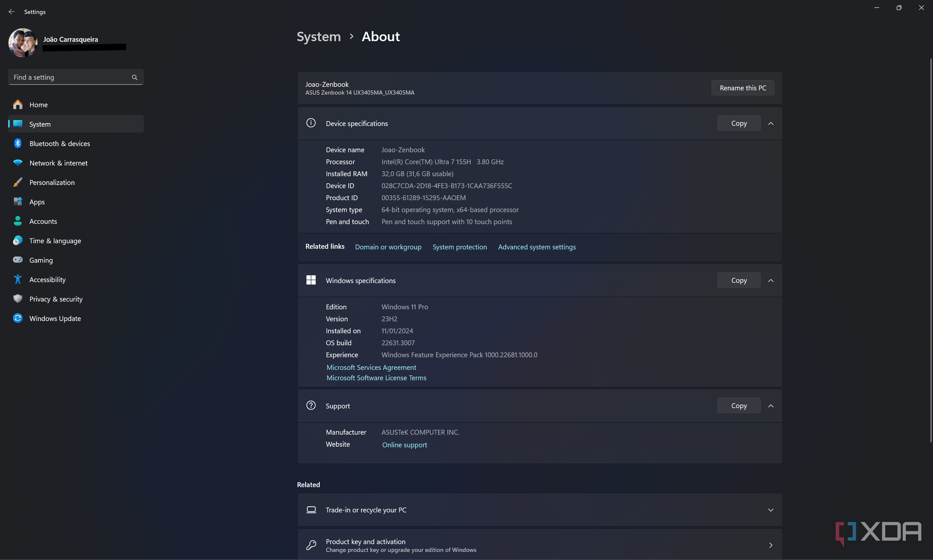The height and width of the screenshot is (560, 933).
Task: Click the Gaming sidebar icon
Action: tap(18, 260)
